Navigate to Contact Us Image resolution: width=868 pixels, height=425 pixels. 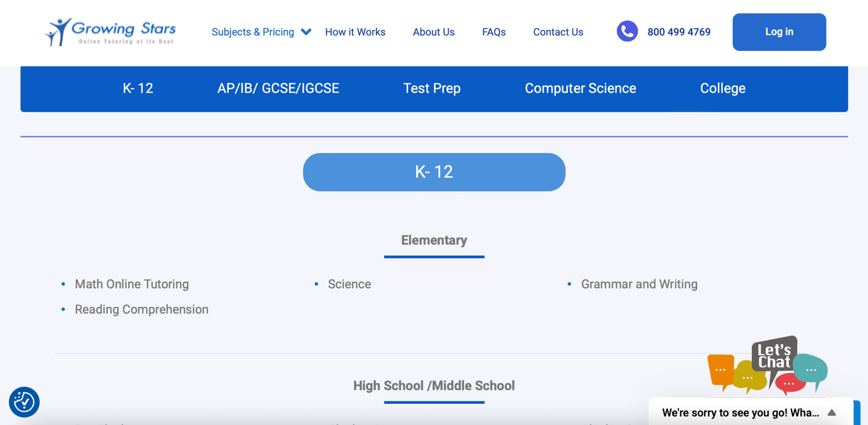click(x=558, y=32)
